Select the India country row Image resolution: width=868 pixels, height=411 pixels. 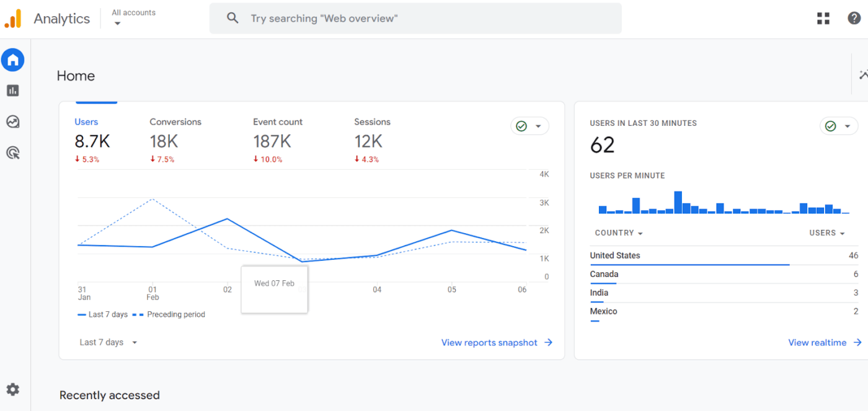click(x=724, y=293)
